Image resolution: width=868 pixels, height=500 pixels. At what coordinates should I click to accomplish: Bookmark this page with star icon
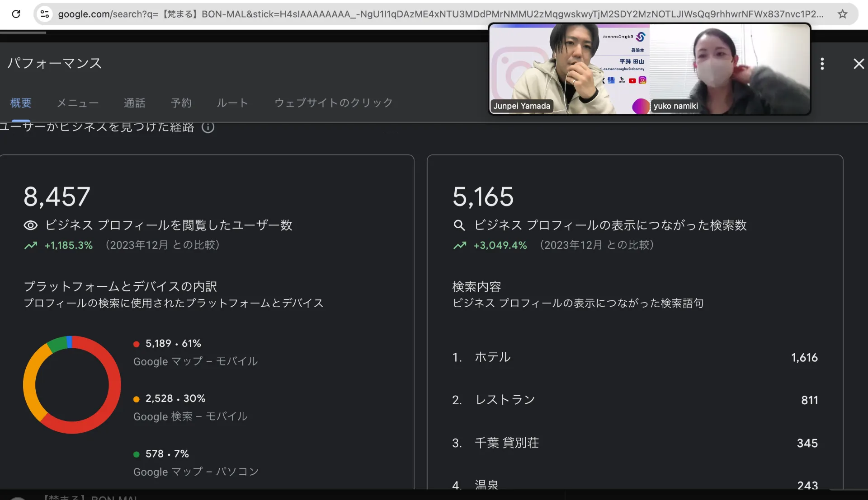(842, 14)
